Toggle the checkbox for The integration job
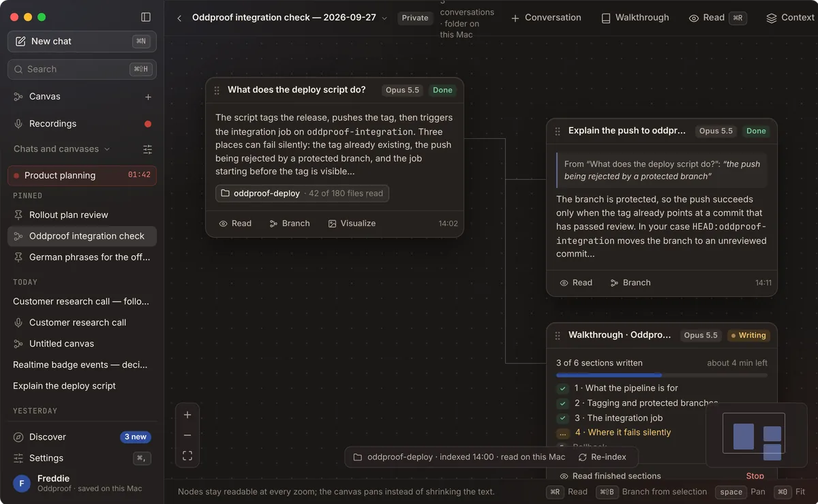The width and height of the screenshot is (818, 504). (x=562, y=418)
